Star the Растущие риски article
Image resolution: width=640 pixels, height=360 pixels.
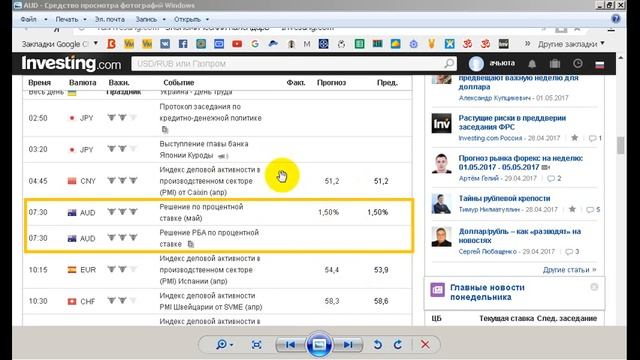coord(574,138)
